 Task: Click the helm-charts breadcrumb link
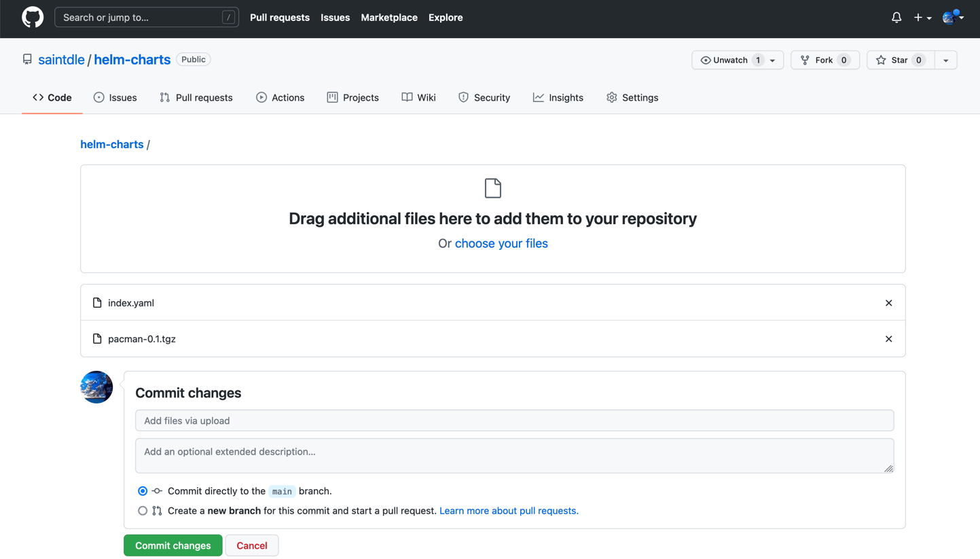coord(112,145)
